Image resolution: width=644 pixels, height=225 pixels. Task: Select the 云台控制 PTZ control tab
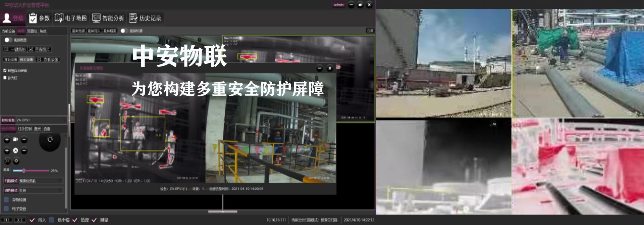(x=8, y=129)
